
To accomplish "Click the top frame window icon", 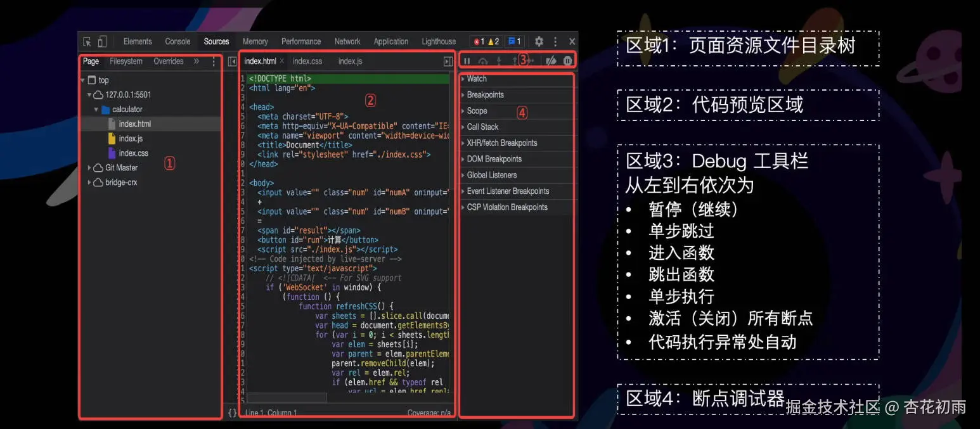I will point(91,80).
